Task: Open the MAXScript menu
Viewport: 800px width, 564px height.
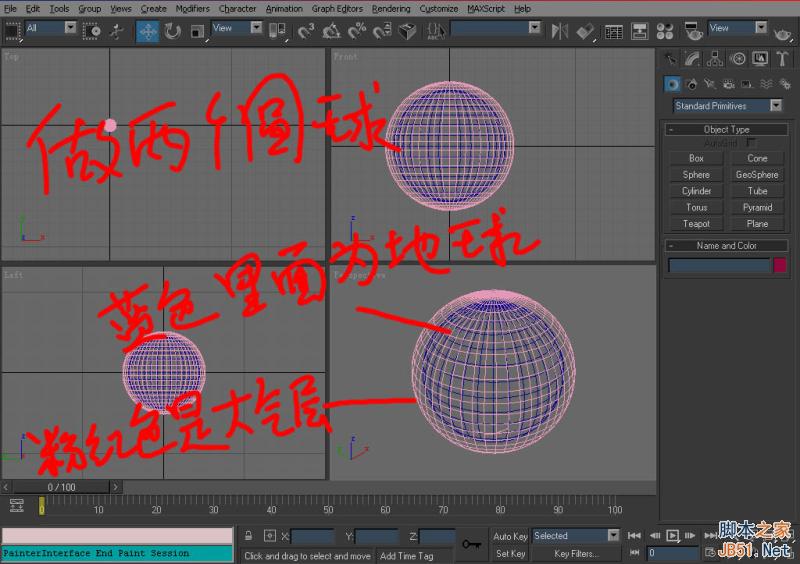Action: pyautogui.click(x=486, y=9)
